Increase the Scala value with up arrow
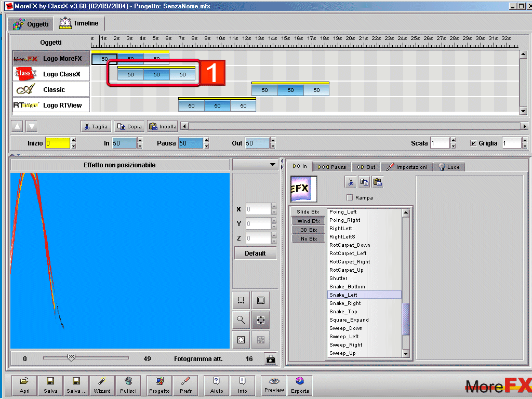This screenshot has height=399, width=532. pos(453,140)
